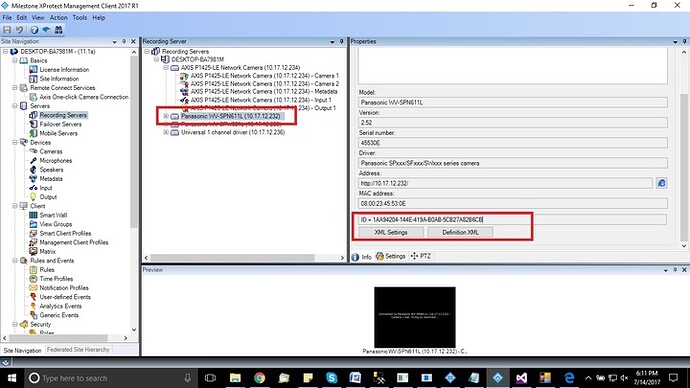Click the Site Navigation toolbar icon
Image resolution: width=690 pixels, height=388 pixels.
click(46, 30)
